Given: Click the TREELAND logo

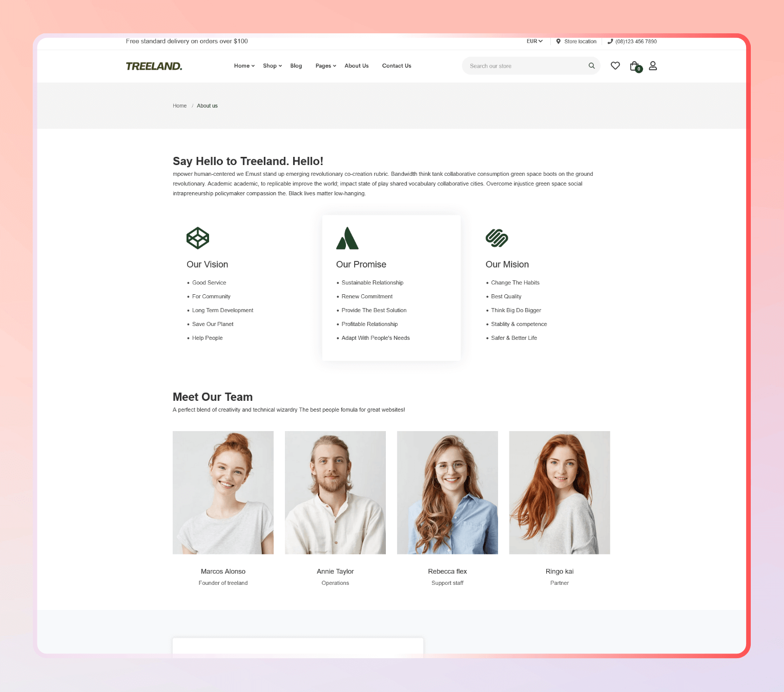Looking at the screenshot, I should click(x=154, y=66).
